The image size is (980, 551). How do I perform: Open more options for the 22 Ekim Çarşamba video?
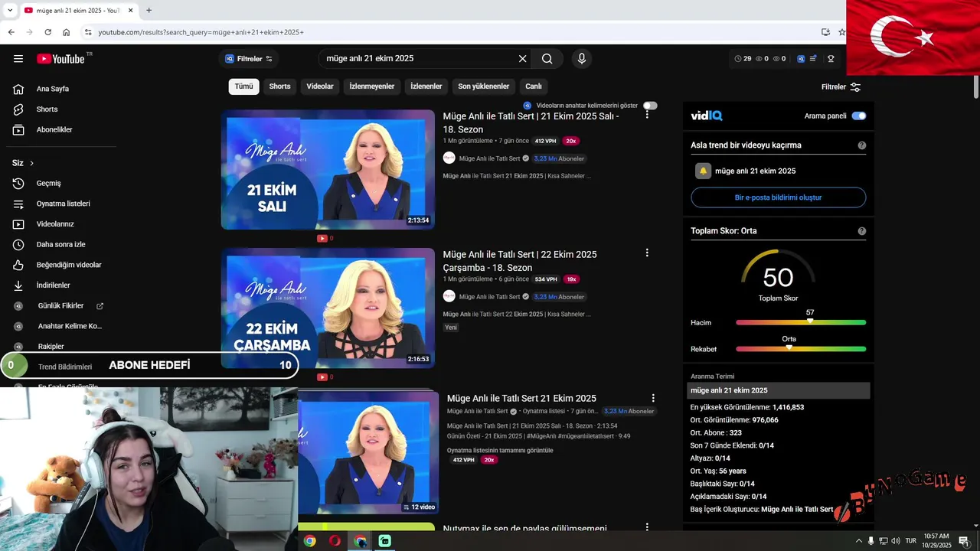(x=647, y=253)
